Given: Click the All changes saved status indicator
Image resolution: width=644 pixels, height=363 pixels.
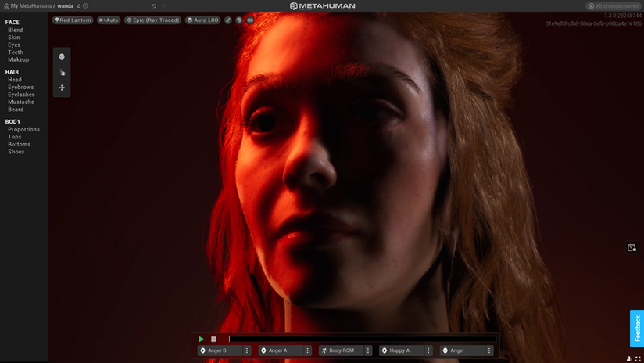Looking at the screenshot, I should click(x=614, y=5).
